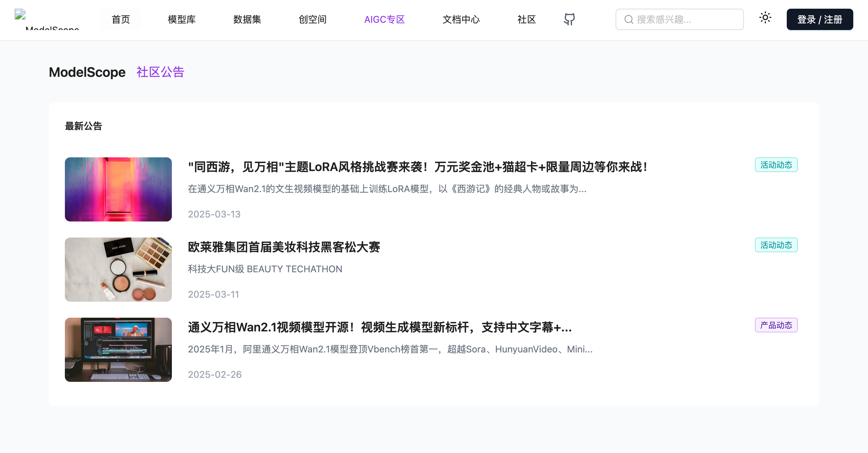The height and width of the screenshot is (453, 868).
Task: Open the LoRA风格挑战赛 announcement title
Action: pos(418,167)
